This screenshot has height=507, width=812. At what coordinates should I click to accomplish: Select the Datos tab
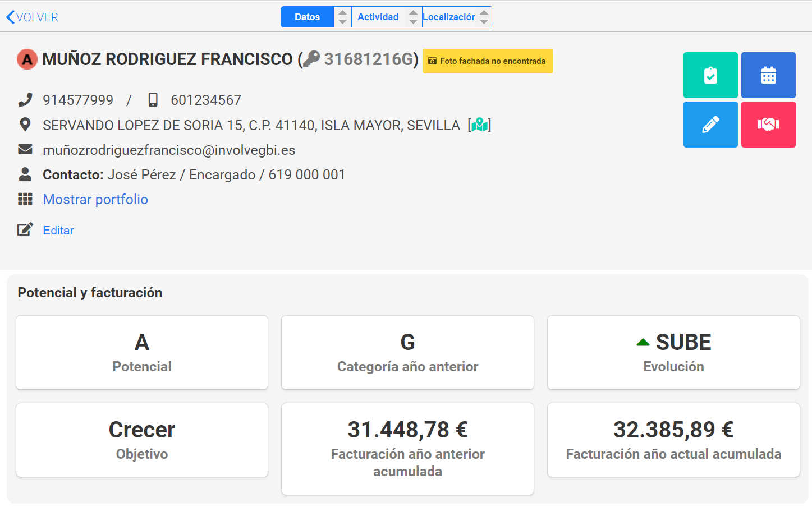tap(307, 17)
